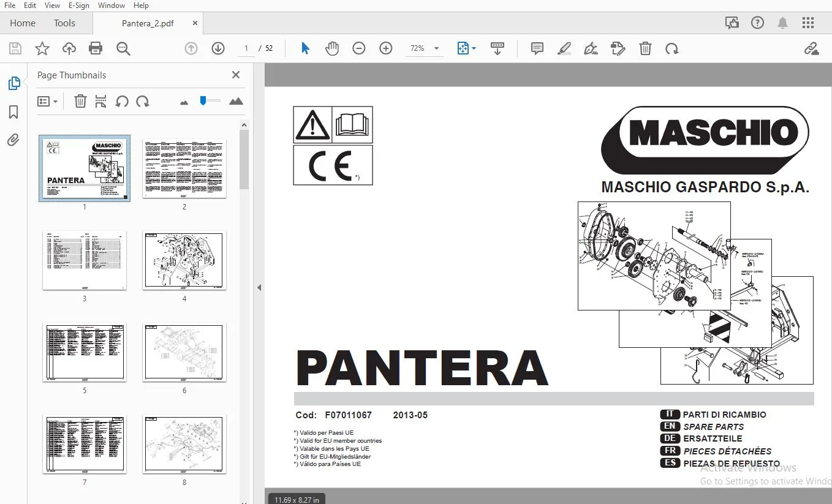Go to the next page
The width and height of the screenshot is (832, 504).
218,48
